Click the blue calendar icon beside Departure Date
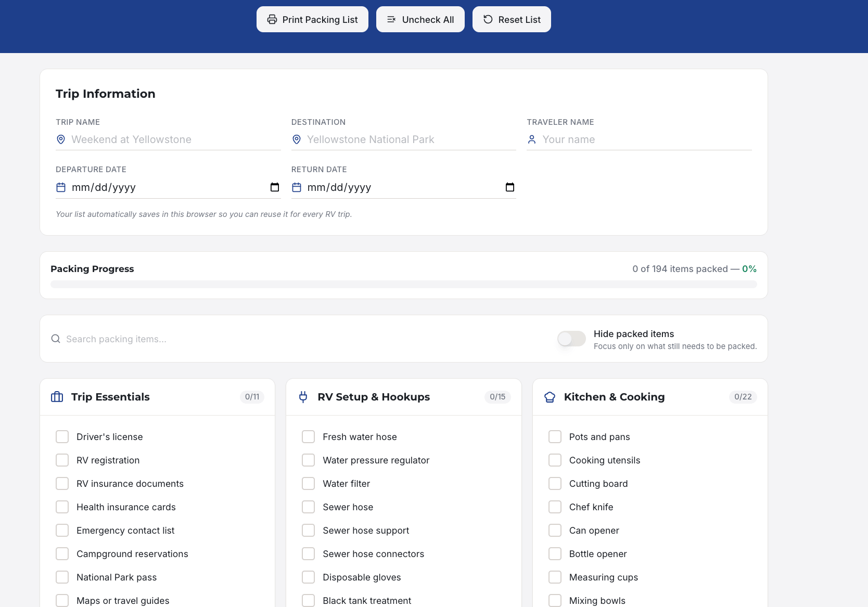The width and height of the screenshot is (868, 607). [61, 187]
